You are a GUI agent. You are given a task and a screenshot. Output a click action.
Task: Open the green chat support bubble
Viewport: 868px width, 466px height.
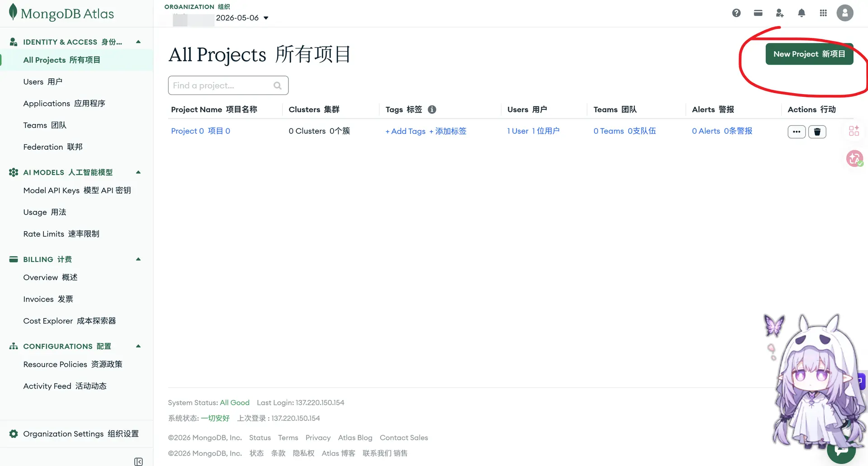point(841,451)
